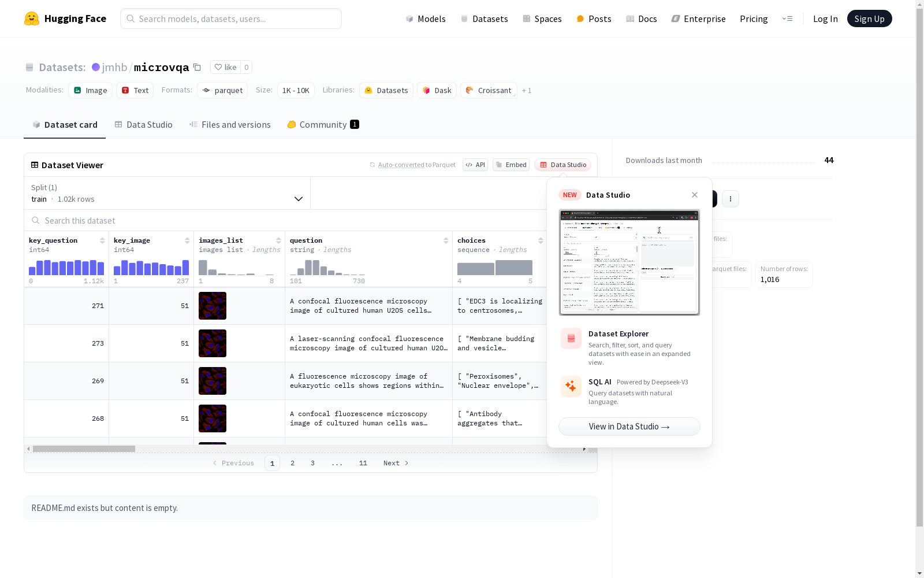Click the Dataset Explorer database icon
The width and height of the screenshot is (924, 578).
(571, 338)
